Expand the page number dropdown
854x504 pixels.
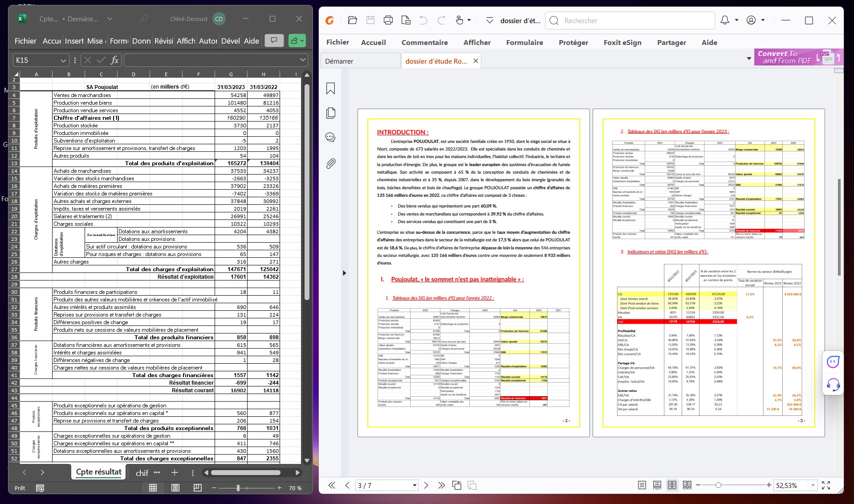point(415,485)
